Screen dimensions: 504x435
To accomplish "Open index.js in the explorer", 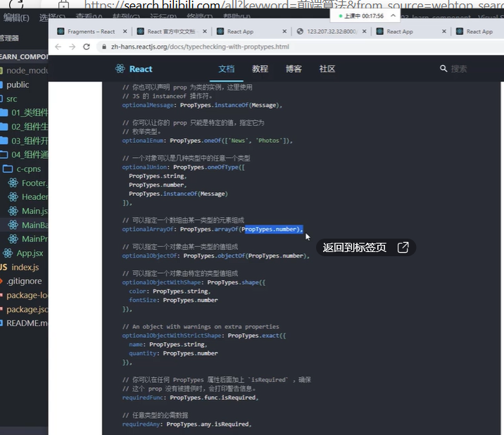I will tap(24, 267).
